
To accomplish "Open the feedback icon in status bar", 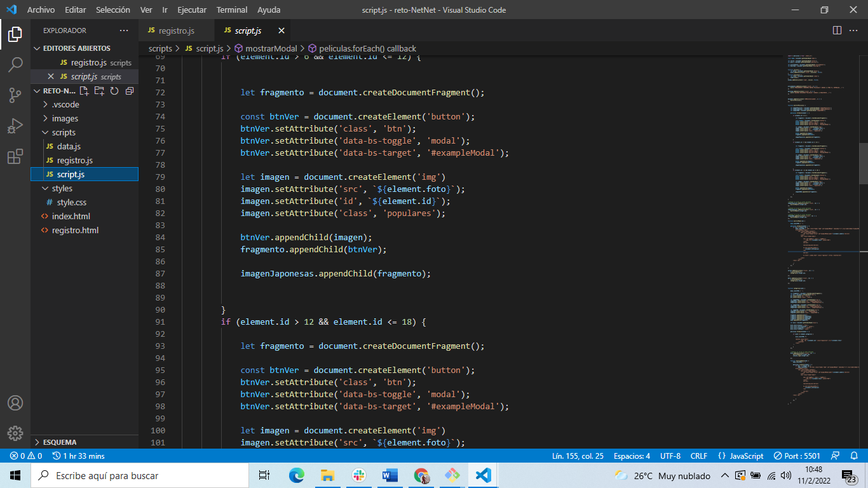I will [x=836, y=456].
